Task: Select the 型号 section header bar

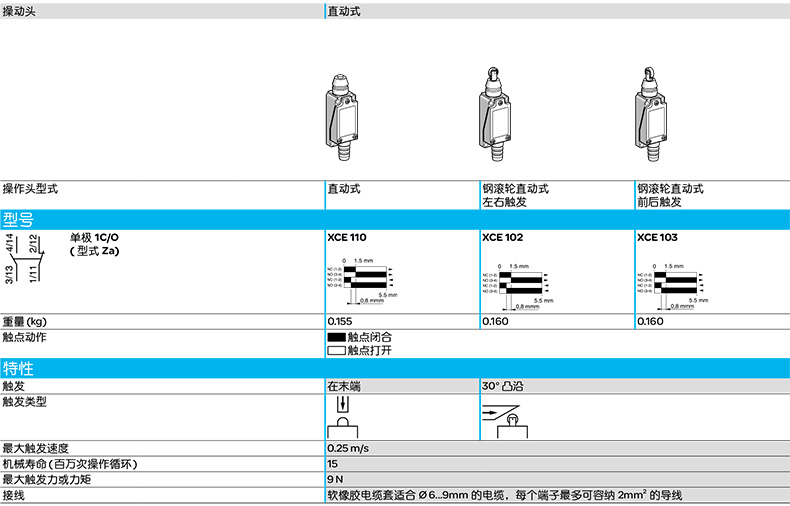Action: point(395,220)
